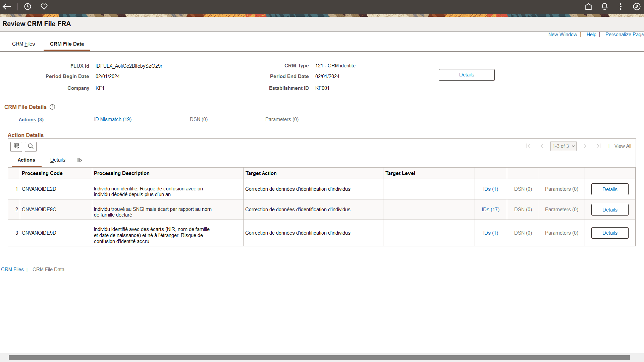The width and height of the screenshot is (644, 362).
Task: Open favorites via the heart icon
Action: click(44, 6)
